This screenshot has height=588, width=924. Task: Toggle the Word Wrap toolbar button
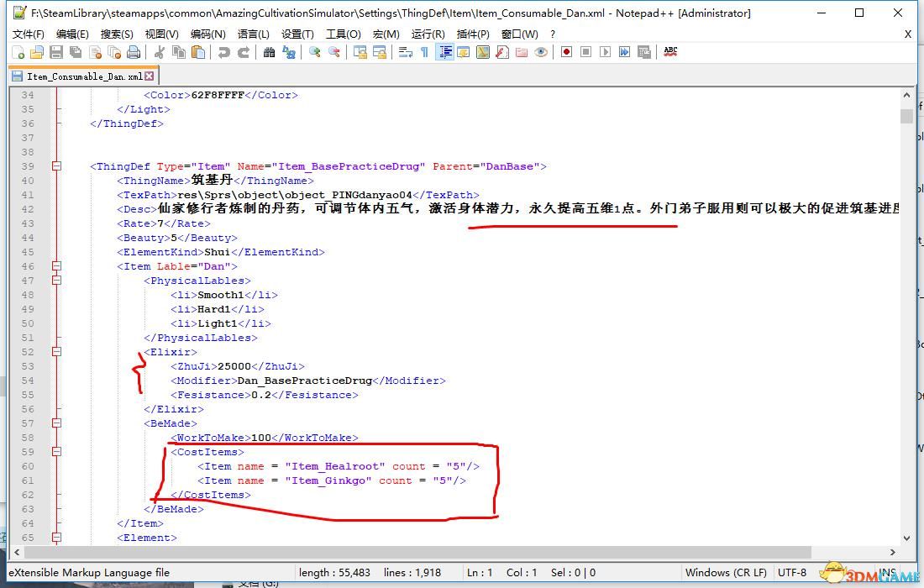[405, 52]
